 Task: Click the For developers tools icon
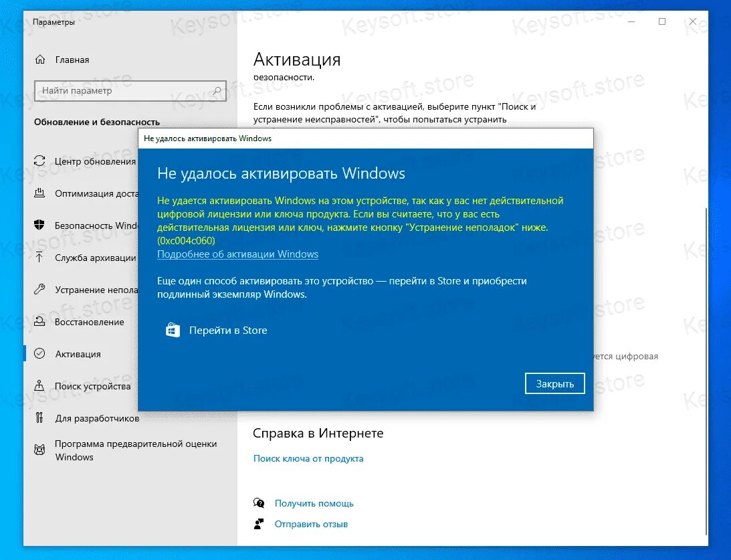pos(39,417)
